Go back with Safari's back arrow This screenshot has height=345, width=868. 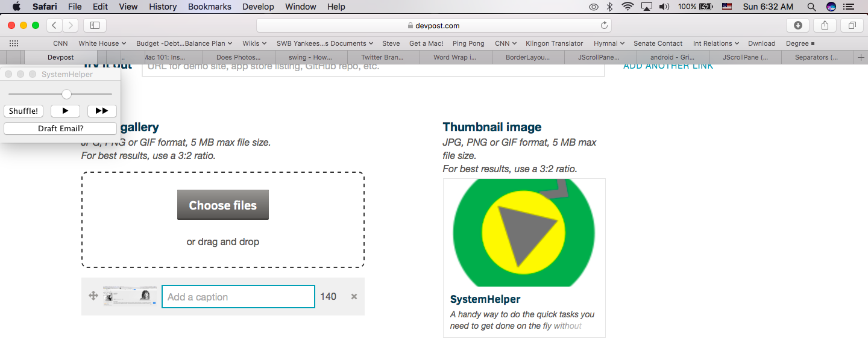[54, 25]
